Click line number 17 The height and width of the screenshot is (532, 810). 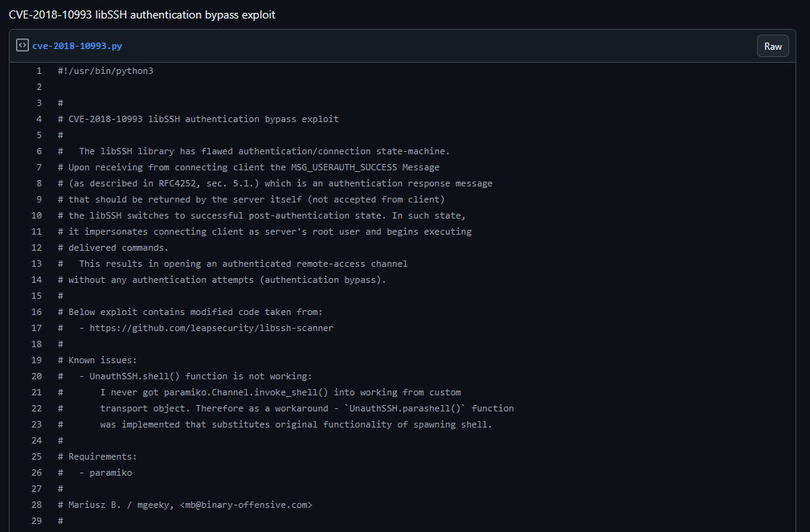[x=37, y=328]
